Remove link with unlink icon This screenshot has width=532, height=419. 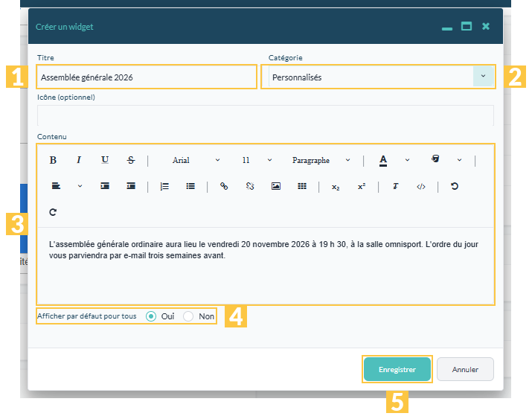point(250,186)
